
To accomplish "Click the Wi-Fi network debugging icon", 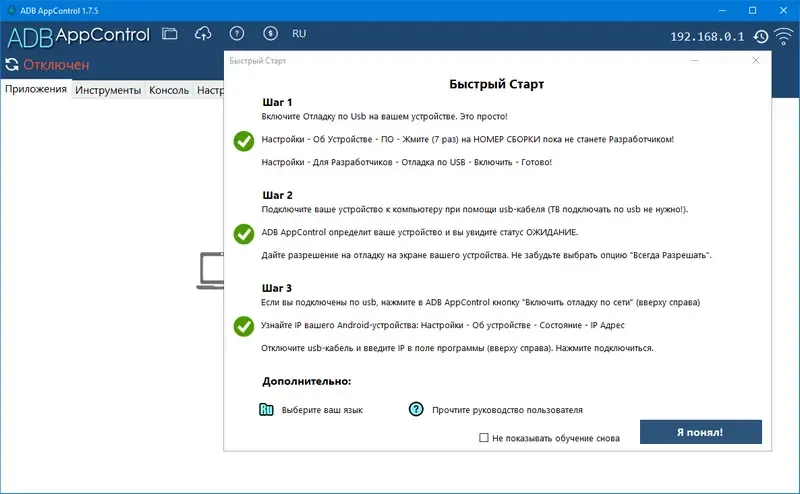I will 784,36.
